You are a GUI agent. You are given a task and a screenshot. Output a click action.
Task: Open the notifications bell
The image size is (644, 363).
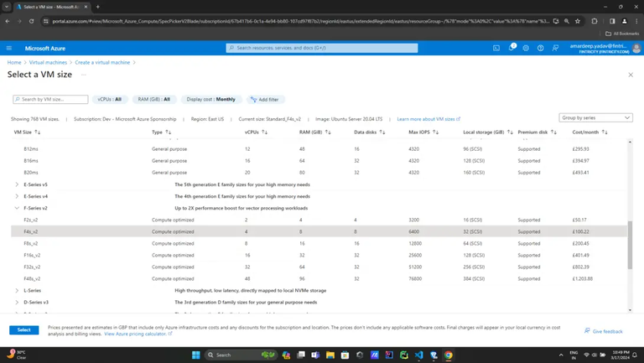[x=512, y=48]
